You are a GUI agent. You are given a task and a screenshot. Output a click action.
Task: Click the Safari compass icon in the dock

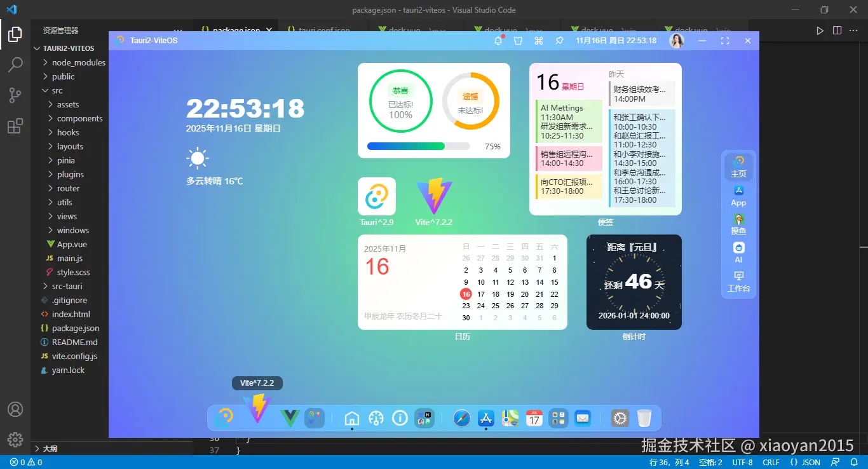[461, 418]
